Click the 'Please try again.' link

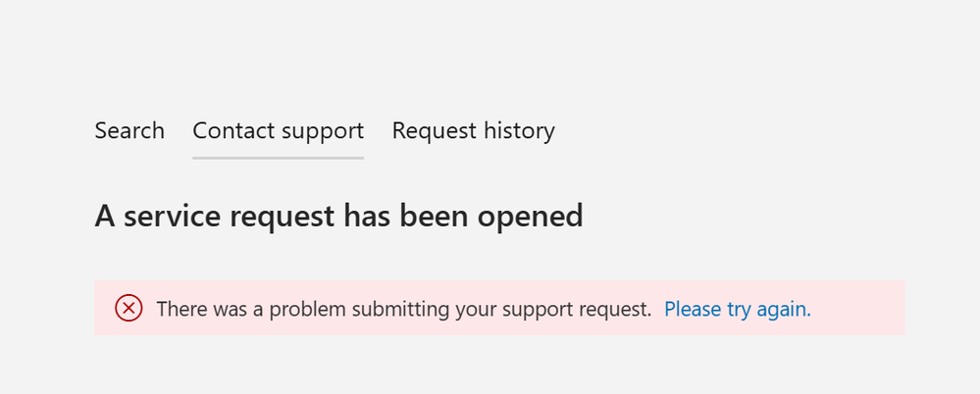[738, 309]
